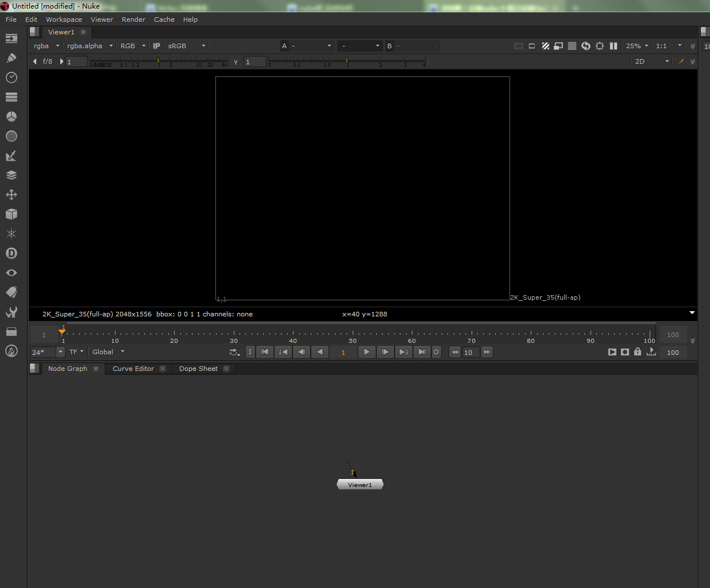Viewport: 710px width, 588px height.
Task: Play backward in the viewer
Action: [320, 352]
